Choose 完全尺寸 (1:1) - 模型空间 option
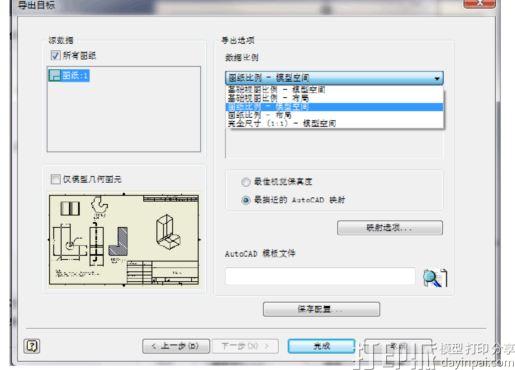Image resolution: width=515 pixels, height=370 pixels. click(334, 124)
